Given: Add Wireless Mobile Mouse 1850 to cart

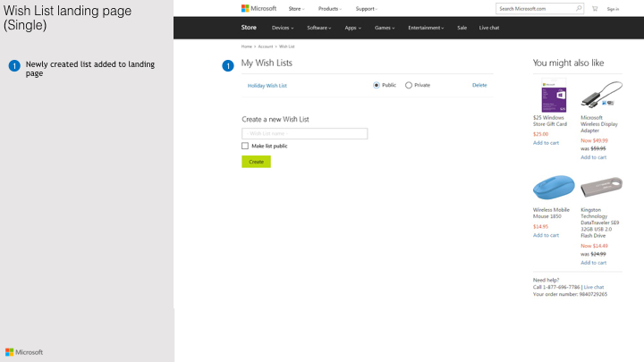Looking at the screenshot, I should coord(546,235).
